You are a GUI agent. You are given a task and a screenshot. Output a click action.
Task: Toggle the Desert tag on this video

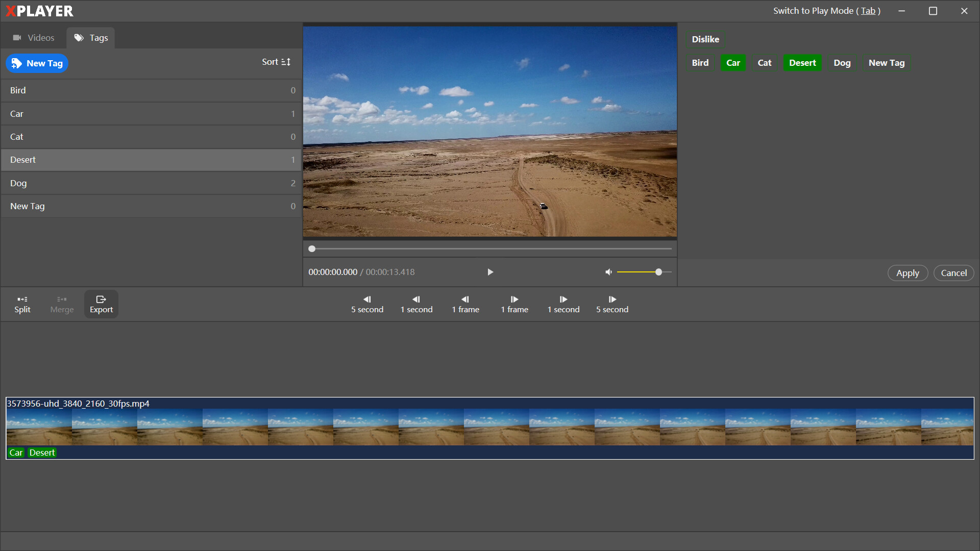click(802, 63)
